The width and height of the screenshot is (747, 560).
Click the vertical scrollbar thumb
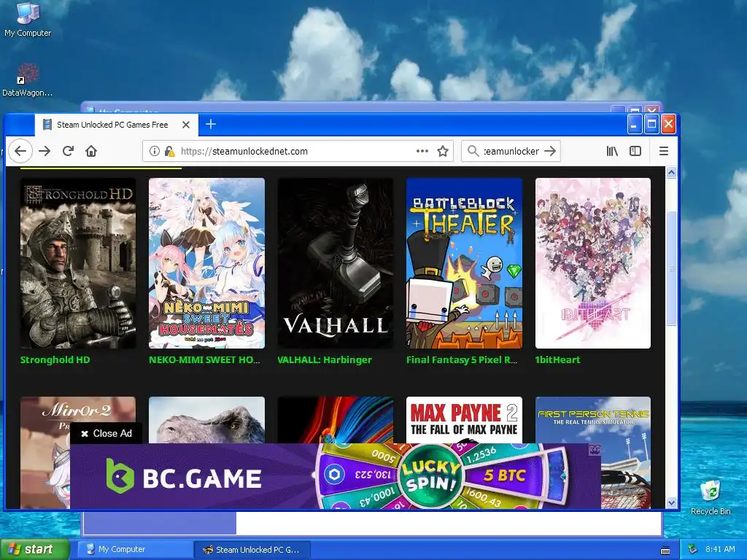671,268
